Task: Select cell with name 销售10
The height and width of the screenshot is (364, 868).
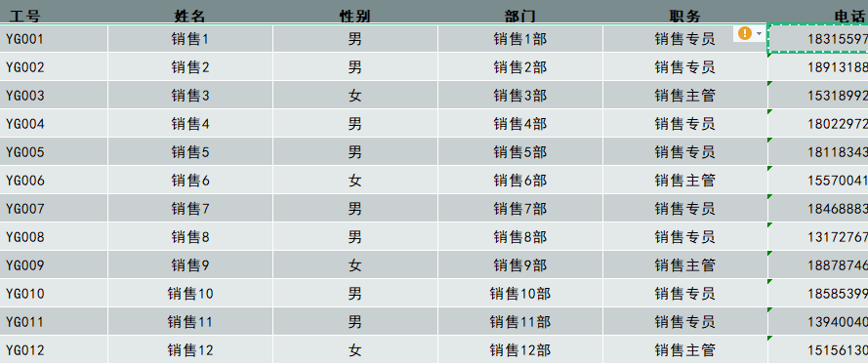Action: coord(189,293)
